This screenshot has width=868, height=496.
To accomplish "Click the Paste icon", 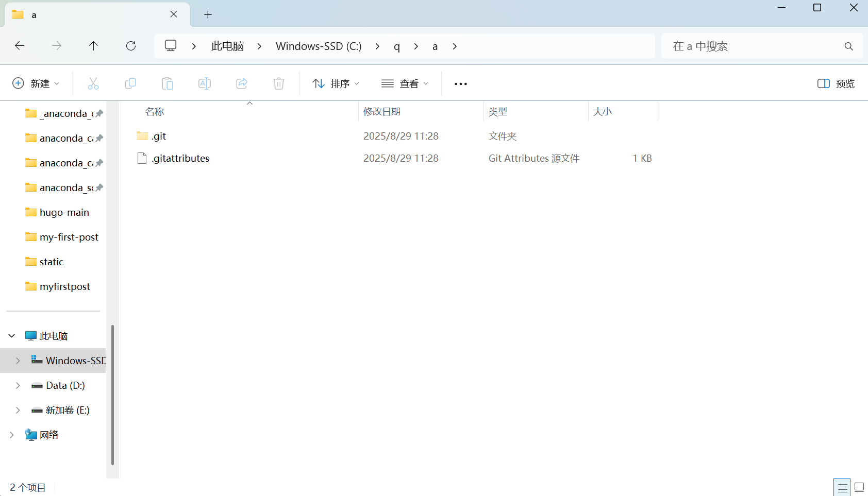I will (x=168, y=83).
